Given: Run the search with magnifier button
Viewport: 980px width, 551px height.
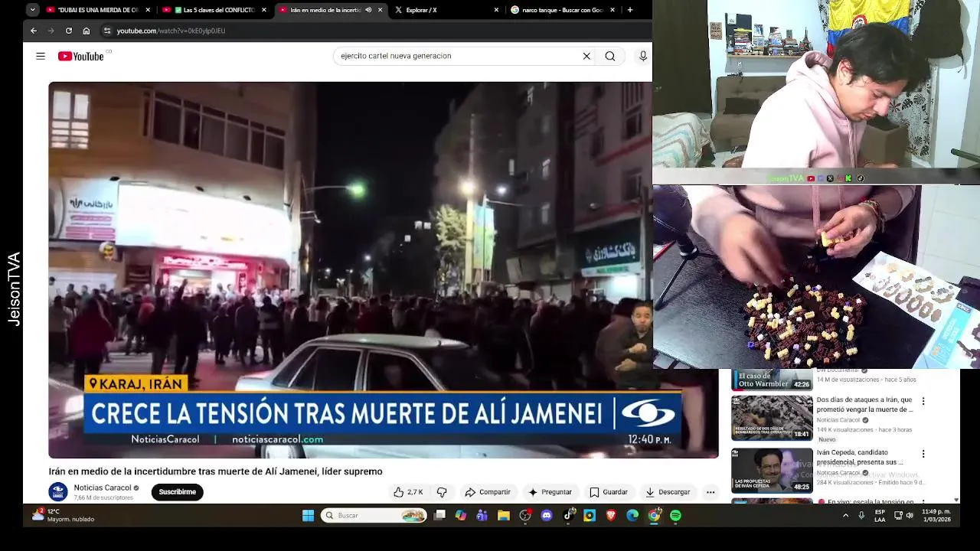Looking at the screenshot, I should point(610,56).
